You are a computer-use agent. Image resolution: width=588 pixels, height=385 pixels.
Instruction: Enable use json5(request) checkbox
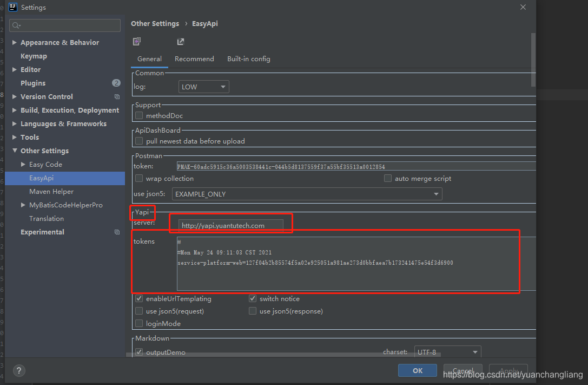[x=139, y=311]
